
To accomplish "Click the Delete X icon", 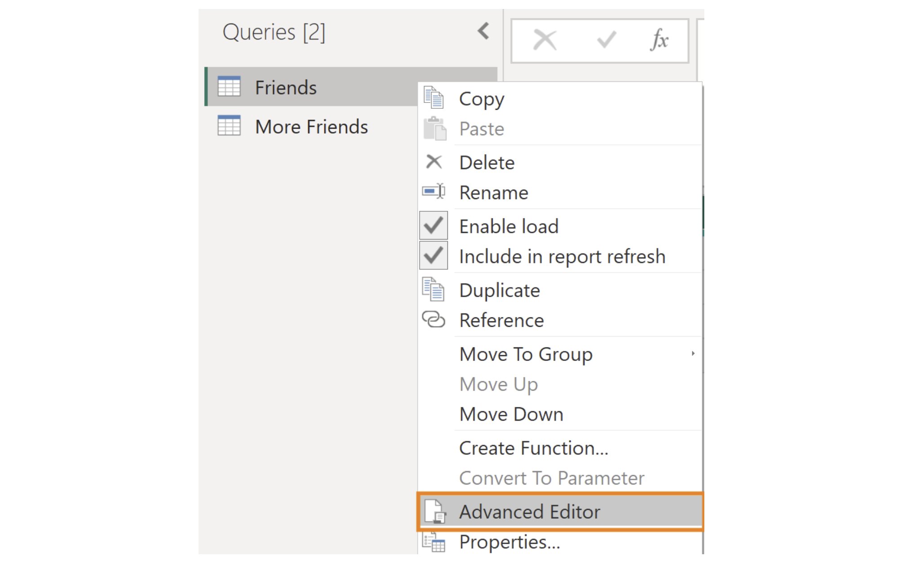I will [433, 162].
